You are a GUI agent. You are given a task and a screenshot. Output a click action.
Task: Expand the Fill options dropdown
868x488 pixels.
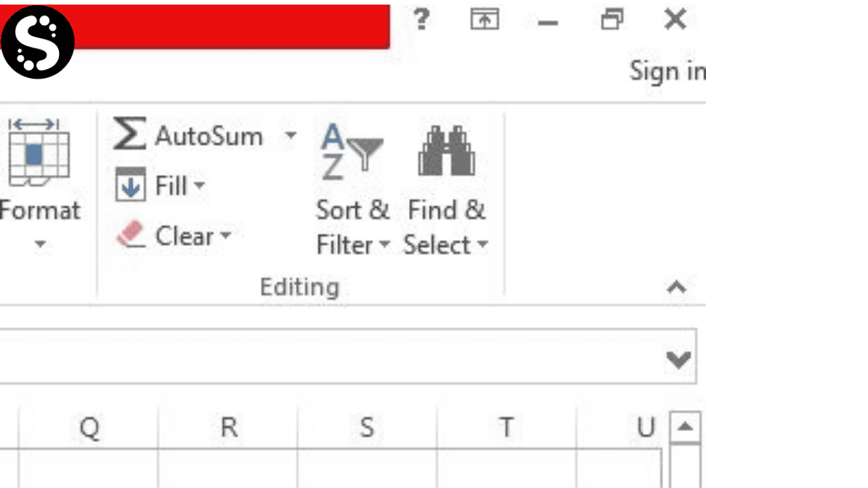(201, 186)
